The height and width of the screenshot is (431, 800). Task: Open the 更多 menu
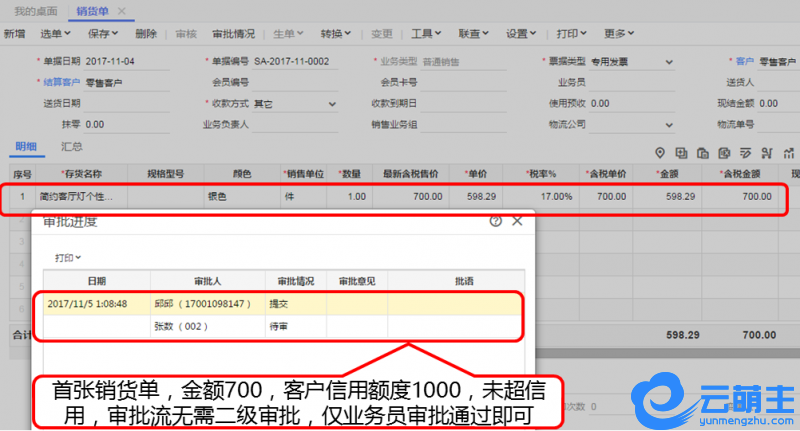point(620,33)
